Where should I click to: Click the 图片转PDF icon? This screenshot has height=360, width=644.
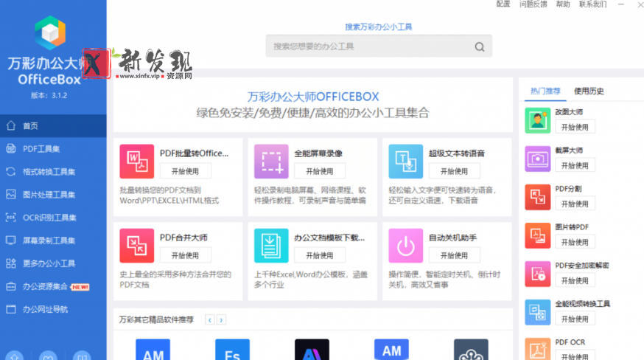click(538, 236)
